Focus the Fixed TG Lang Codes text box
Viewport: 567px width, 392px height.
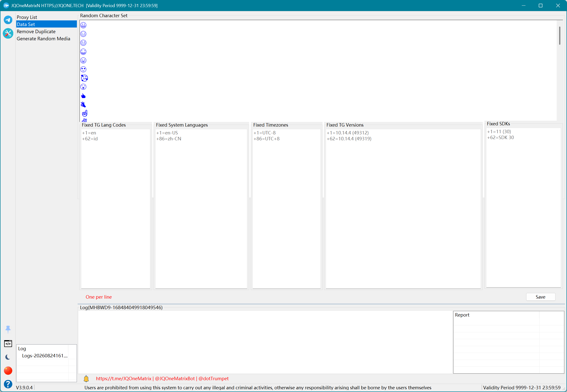click(115, 209)
